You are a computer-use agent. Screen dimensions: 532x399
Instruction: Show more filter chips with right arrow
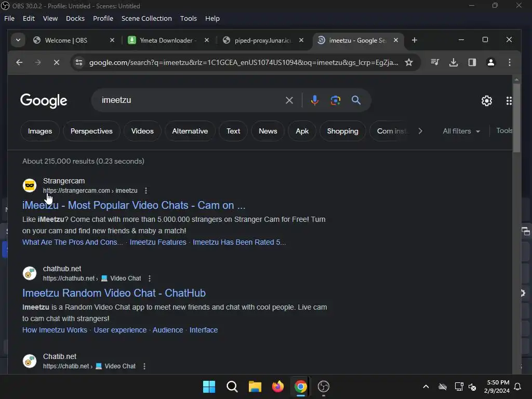tap(420, 131)
